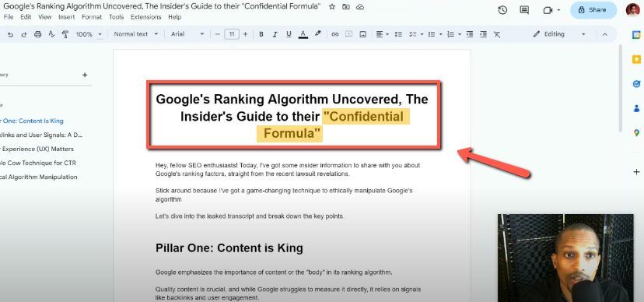Viewport: 644px width, 302px height.
Task: Expand the checklist options arrow
Action: tap(422, 34)
